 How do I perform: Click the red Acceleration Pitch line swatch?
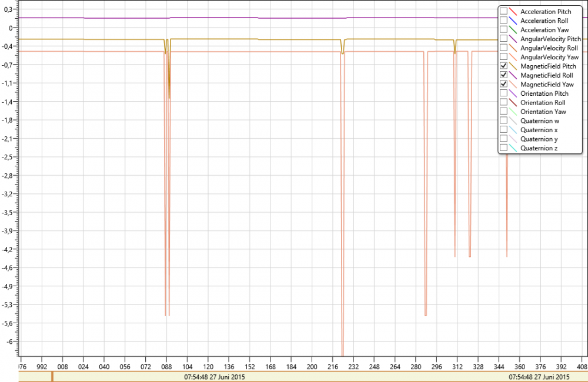tap(513, 12)
